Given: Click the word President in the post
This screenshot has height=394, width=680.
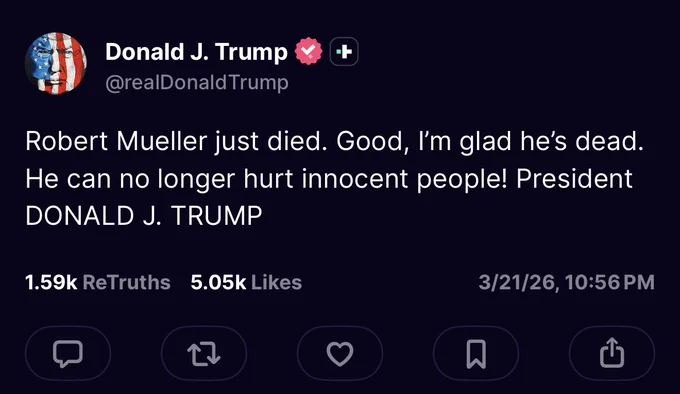Looking at the screenshot, I should pyautogui.click(x=574, y=179).
